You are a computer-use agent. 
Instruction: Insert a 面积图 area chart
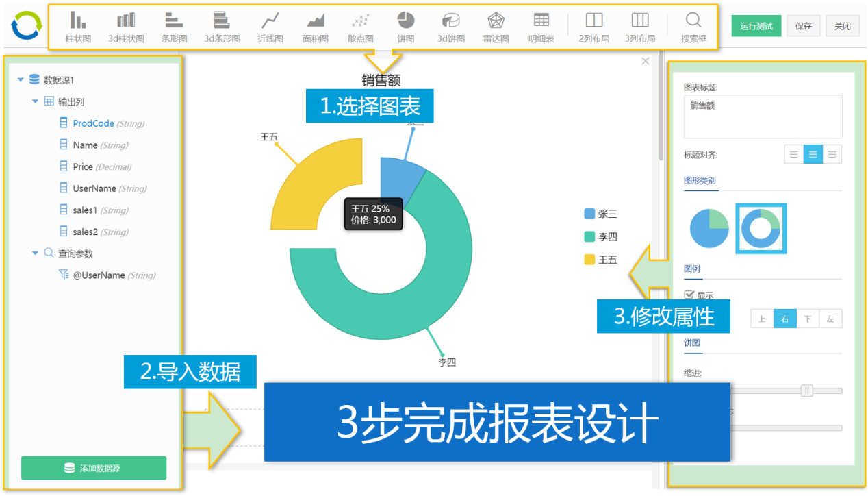(316, 27)
